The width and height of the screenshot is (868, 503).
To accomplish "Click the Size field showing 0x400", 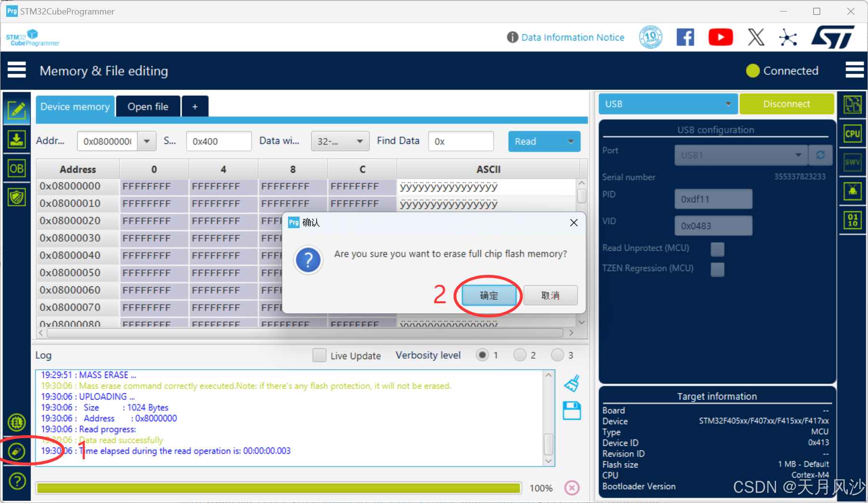I will (x=219, y=141).
